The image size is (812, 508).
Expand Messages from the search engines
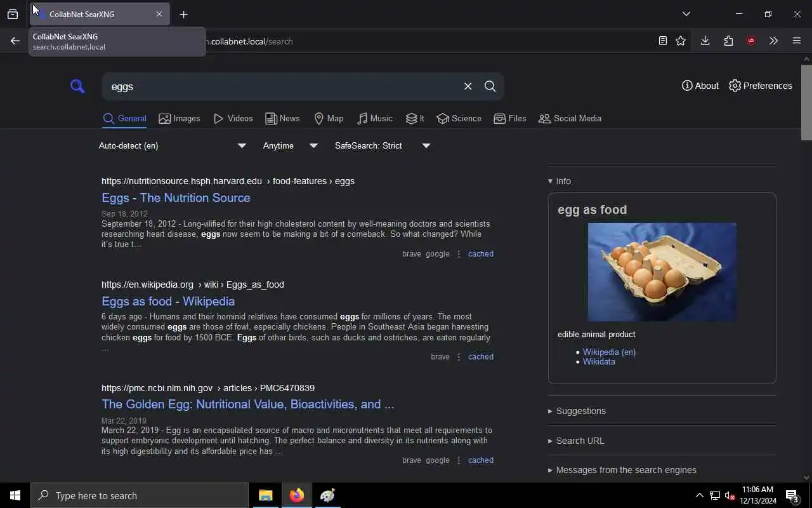[x=622, y=471]
